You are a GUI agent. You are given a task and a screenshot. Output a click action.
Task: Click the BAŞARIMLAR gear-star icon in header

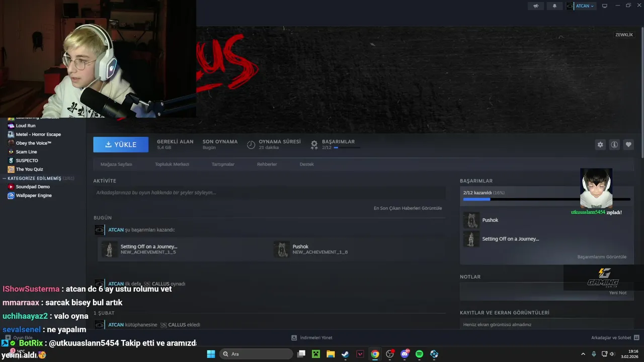(x=314, y=145)
